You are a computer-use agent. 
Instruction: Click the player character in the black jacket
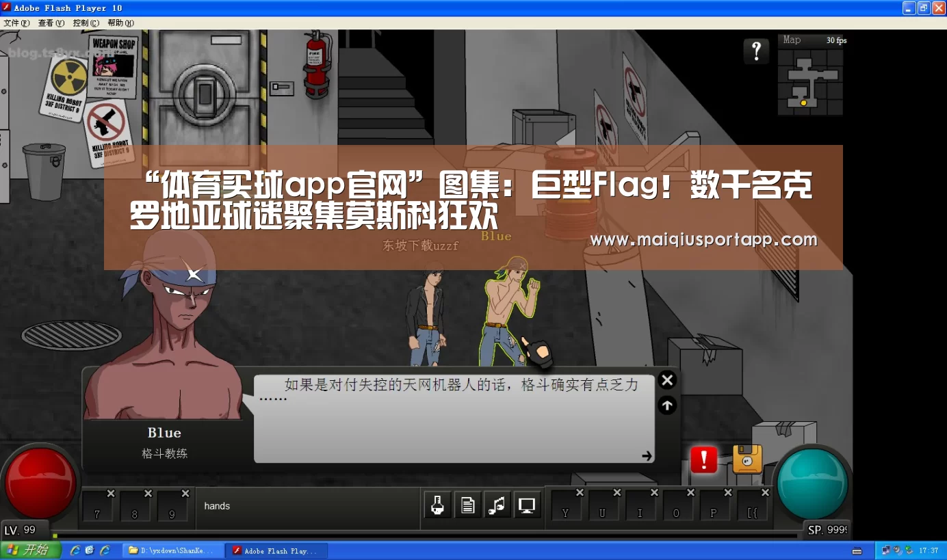point(426,315)
